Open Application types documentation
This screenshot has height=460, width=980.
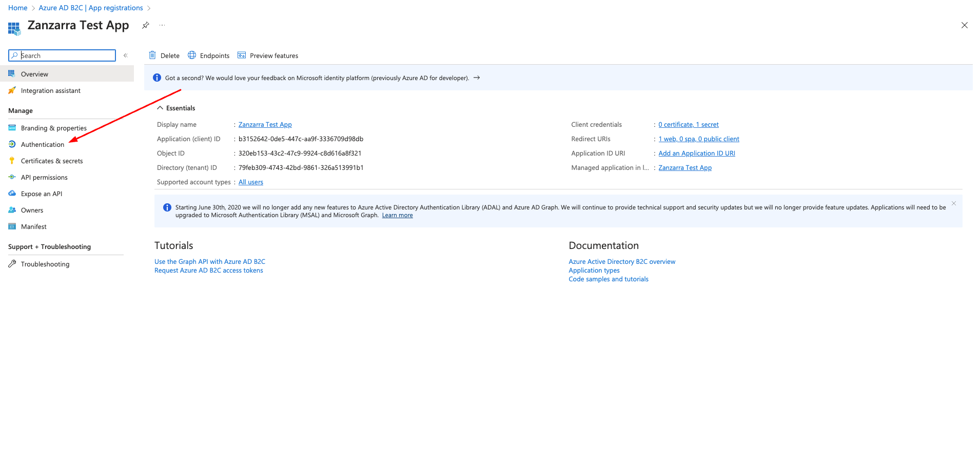[x=594, y=270]
